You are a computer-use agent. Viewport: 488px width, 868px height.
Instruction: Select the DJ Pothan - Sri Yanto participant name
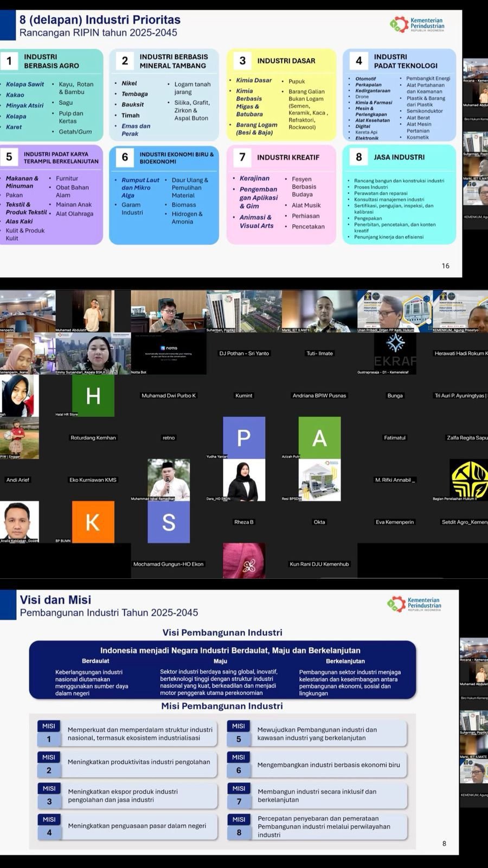(x=244, y=353)
